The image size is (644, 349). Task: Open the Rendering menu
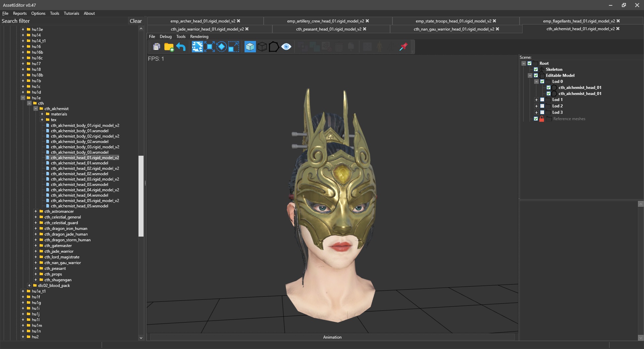[199, 37]
